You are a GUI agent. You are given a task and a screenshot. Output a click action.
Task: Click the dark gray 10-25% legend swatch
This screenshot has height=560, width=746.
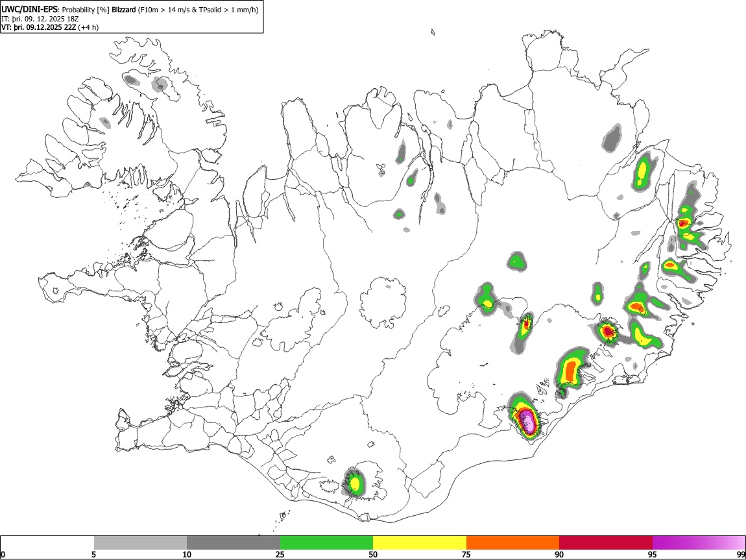tap(234, 543)
